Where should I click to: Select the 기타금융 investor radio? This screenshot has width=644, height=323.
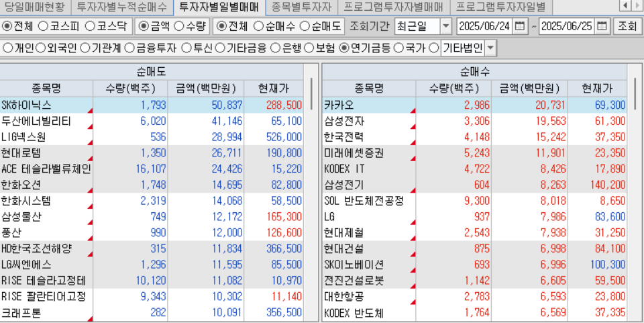coord(220,48)
